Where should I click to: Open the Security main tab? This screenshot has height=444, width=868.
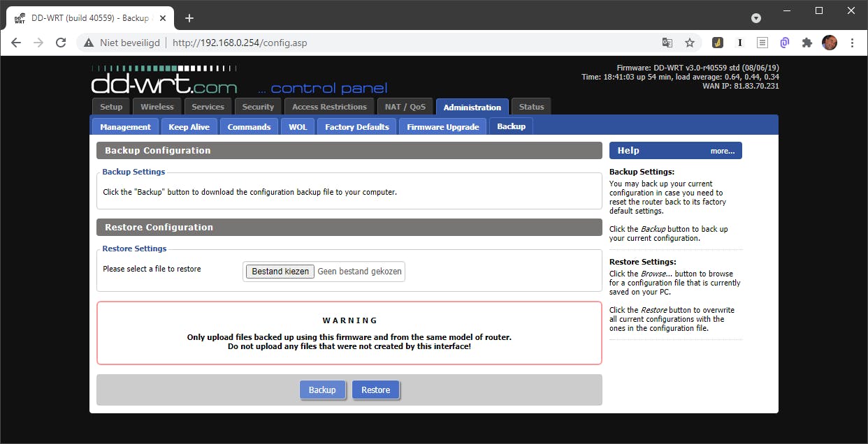point(258,107)
